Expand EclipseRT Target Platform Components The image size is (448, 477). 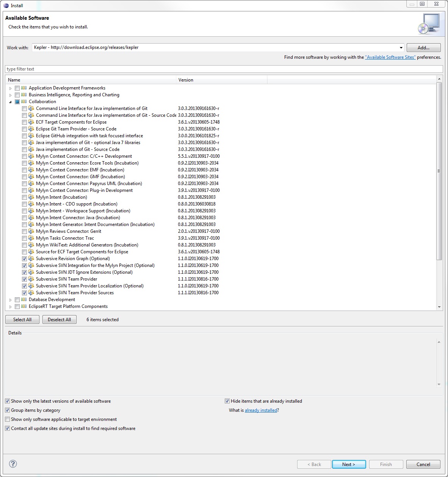(x=10, y=307)
